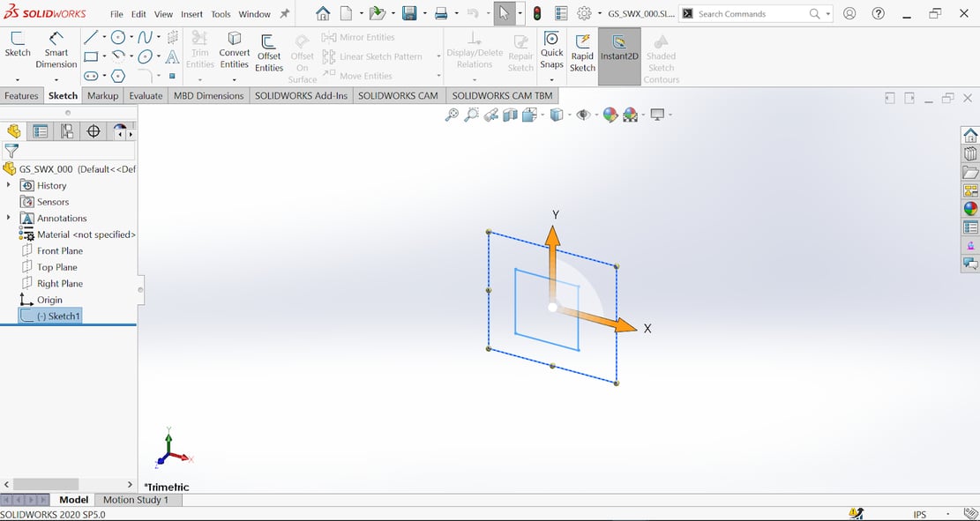The width and height of the screenshot is (980, 521).
Task: Toggle the Instant2D mode
Action: point(619,48)
